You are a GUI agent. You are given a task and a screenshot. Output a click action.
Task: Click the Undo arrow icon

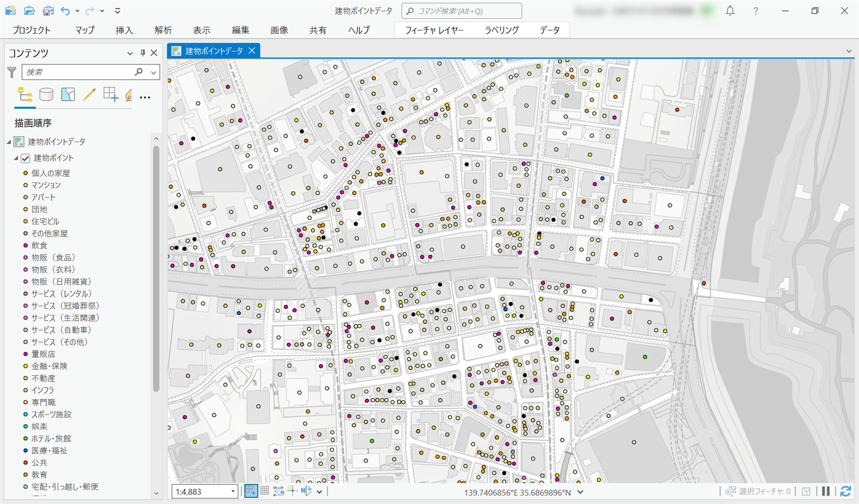point(65,10)
